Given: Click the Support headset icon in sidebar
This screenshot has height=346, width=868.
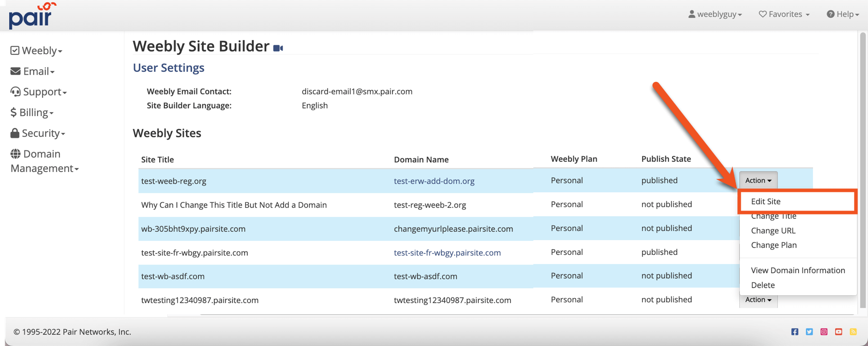Looking at the screenshot, I should click(x=15, y=92).
